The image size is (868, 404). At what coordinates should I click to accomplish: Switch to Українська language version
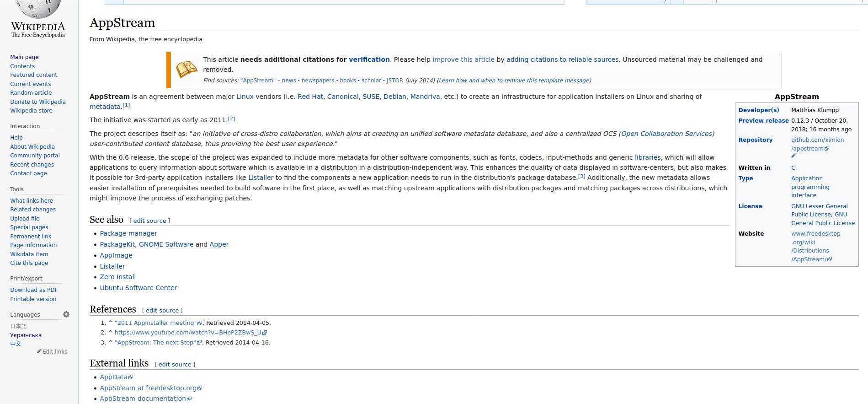pos(26,335)
